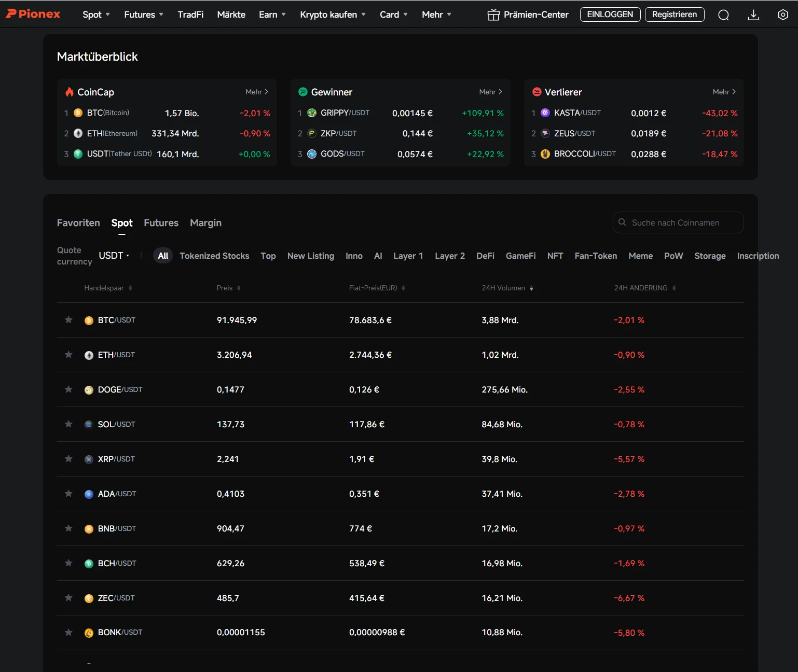798x672 pixels.
Task: Open the TradFi page
Action: tap(190, 15)
